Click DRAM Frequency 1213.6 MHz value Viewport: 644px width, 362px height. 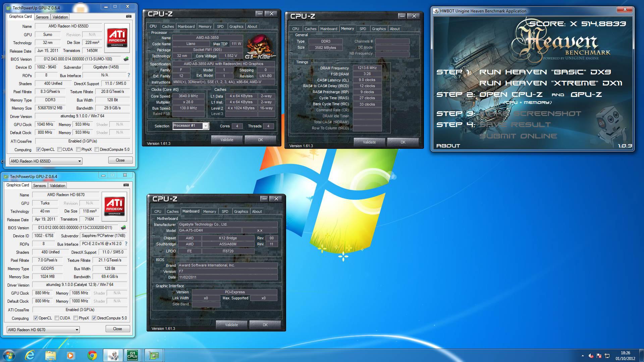coord(367,68)
